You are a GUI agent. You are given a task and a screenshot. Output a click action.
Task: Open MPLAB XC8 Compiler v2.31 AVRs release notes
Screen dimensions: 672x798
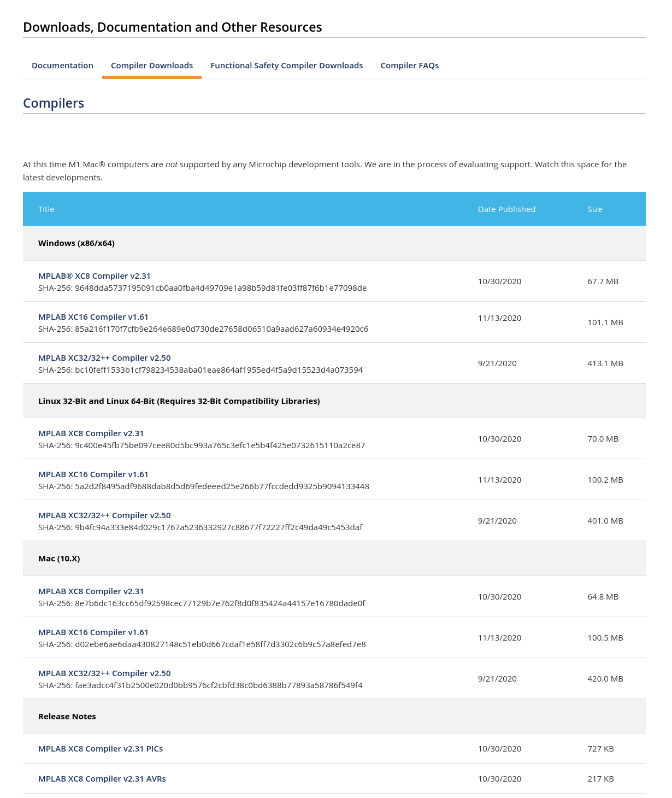102,779
